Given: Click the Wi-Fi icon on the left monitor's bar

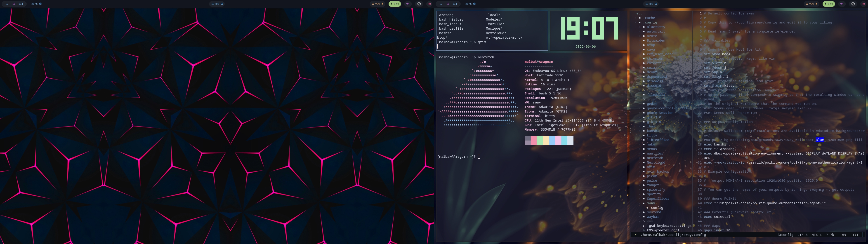Looking at the screenshot, I should click(408, 4).
